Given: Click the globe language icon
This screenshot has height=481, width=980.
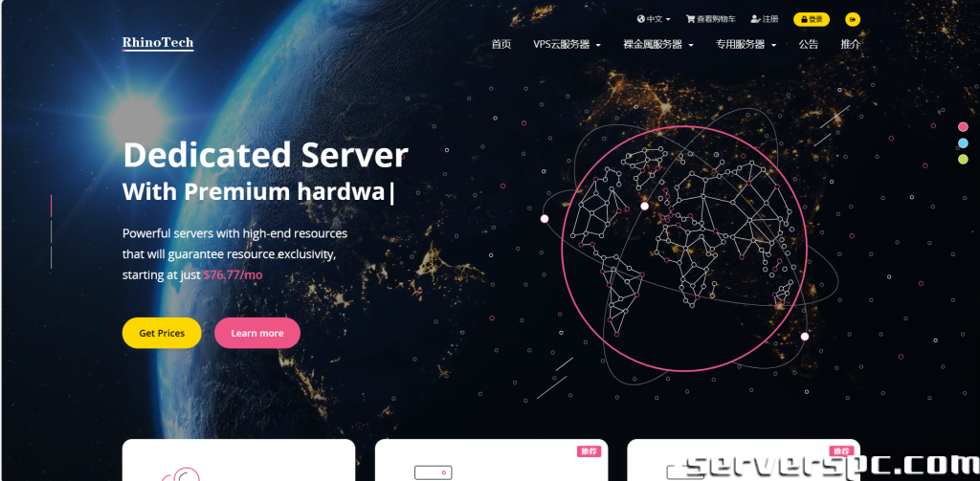Looking at the screenshot, I should (x=640, y=19).
